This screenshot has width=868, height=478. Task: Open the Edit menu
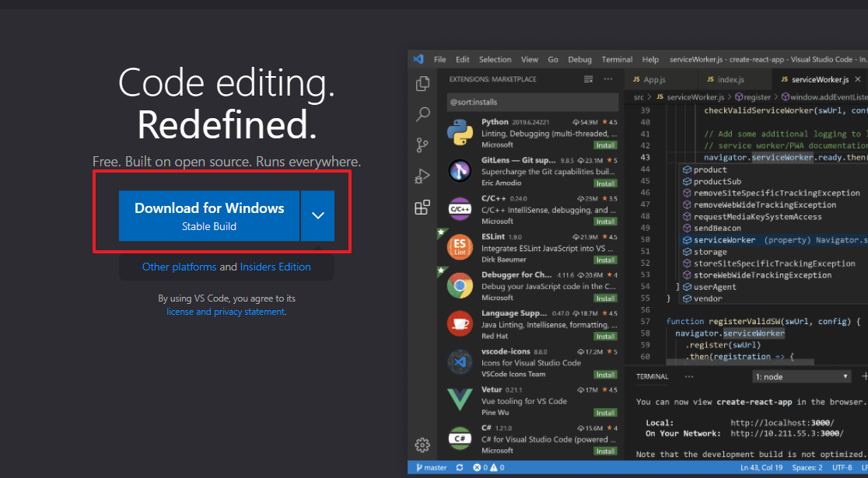point(462,59)
